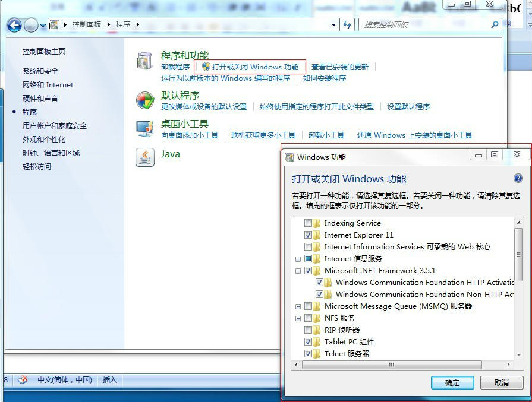Uncheck the Internet Explorer 11 checkbox
532x402 pixels.
[308, 235]
